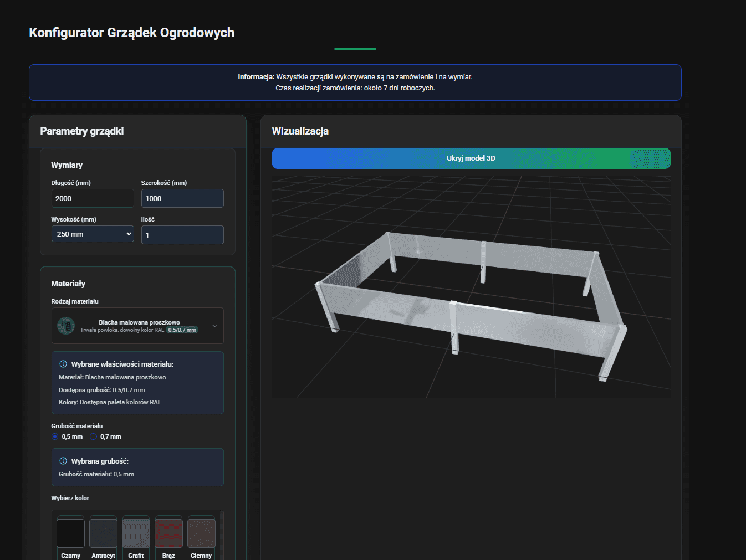Choose the Grafit color swatch
This screenshot has width=746, height=560.
pos(136,533)
